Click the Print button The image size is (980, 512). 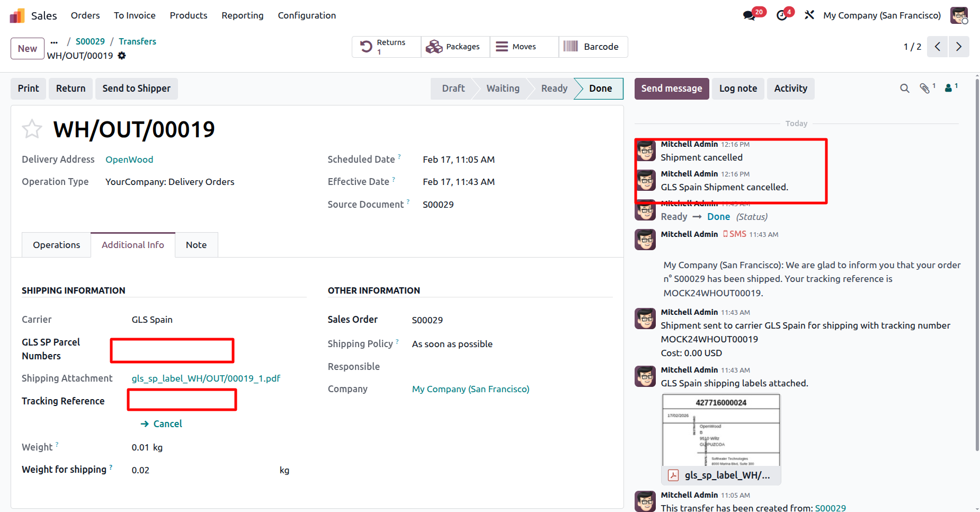29,89
